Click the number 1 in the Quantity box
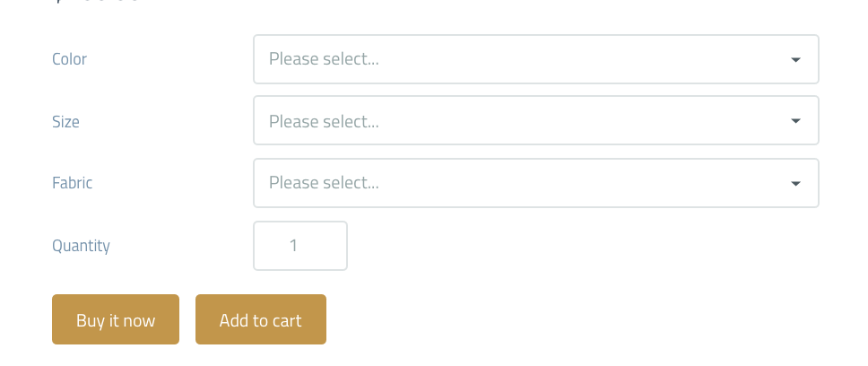The width and height of the screenshot is (868, 366). click(x=293, y=246)
